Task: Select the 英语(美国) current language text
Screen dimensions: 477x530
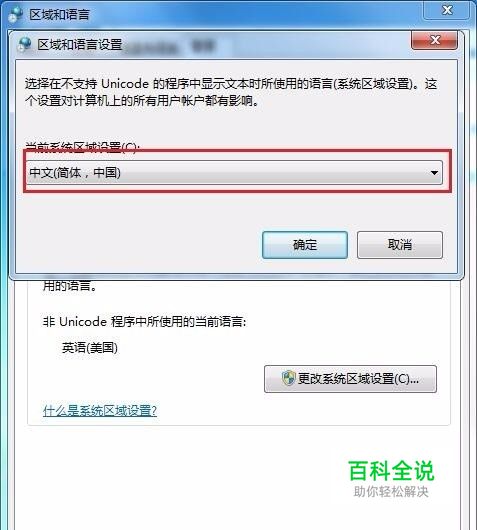Action: coord(90,347)
